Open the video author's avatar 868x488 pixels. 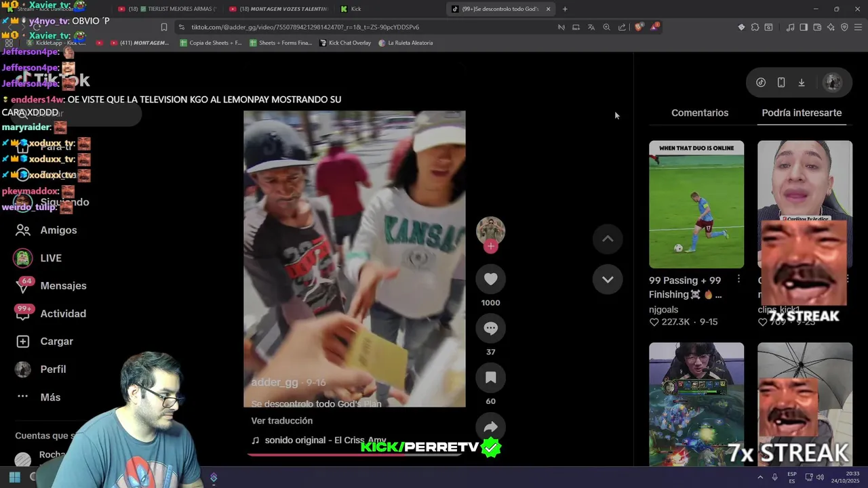(x=490, y=230)
